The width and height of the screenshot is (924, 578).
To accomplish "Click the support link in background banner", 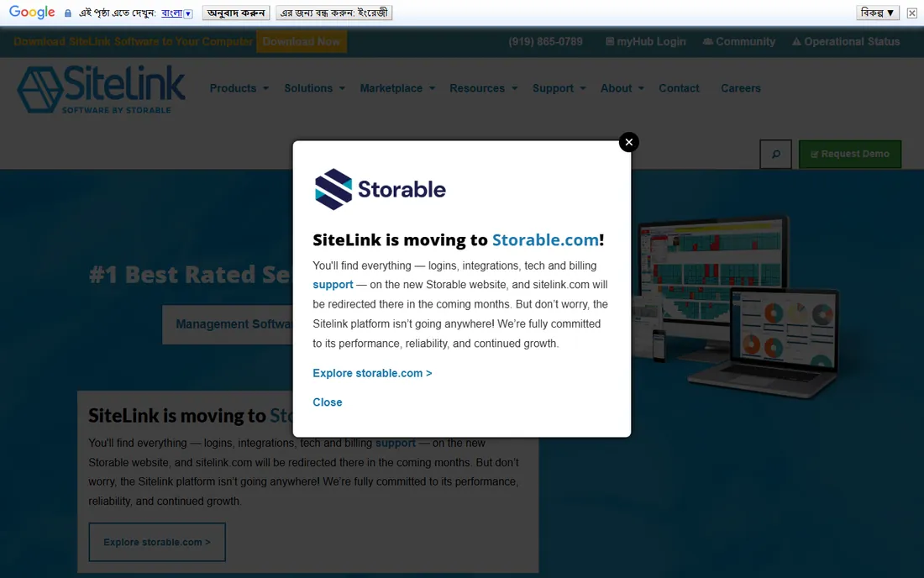I will 396,443.
